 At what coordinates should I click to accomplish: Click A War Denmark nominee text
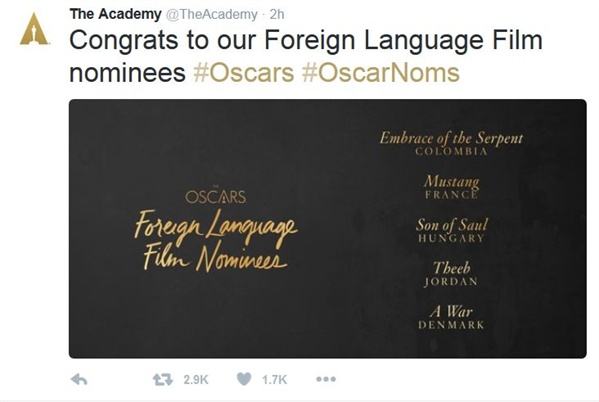(x=451, y=317)
